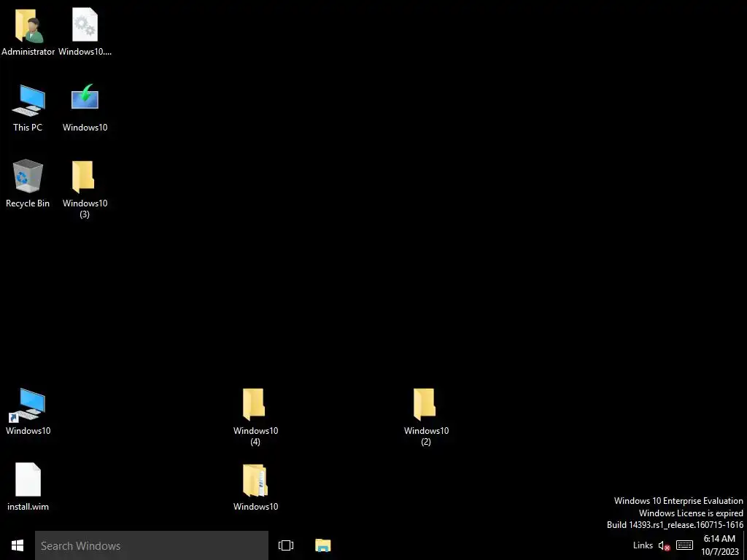This screenshot has width=747, height=560.
Task: Select the Windows10 file with gears icon
Action: point(85,25)
